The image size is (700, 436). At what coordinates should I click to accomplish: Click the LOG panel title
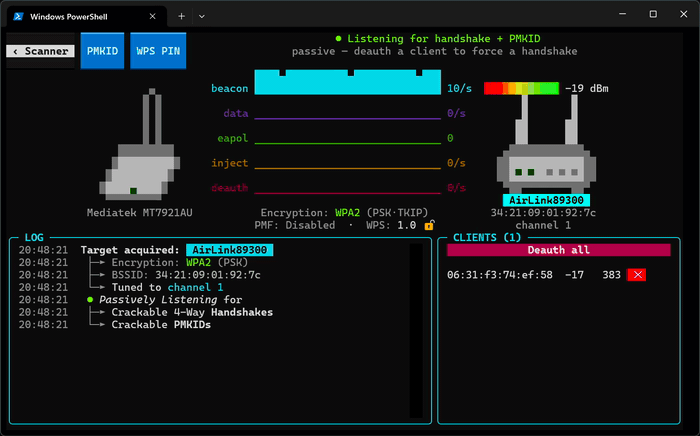click(34, 237)
